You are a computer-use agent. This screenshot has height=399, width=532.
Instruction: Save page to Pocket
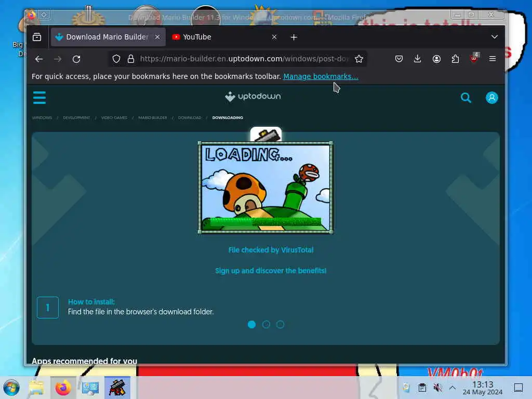coord(399,59)
